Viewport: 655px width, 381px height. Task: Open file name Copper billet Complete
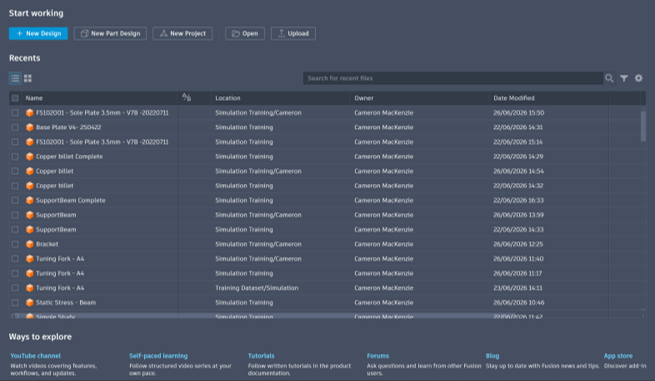point(69,157)
